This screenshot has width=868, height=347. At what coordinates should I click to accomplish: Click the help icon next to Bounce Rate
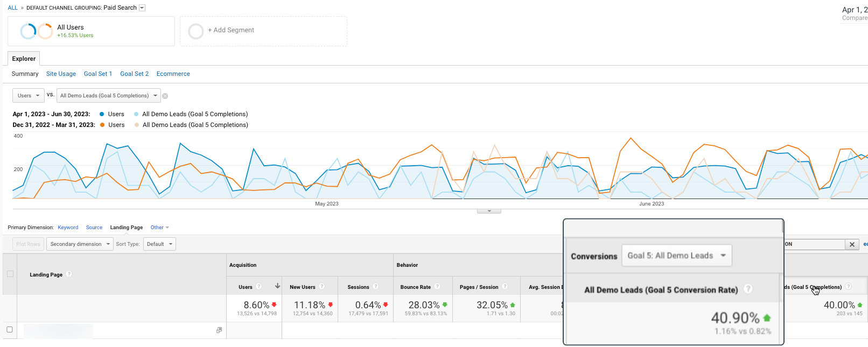pos(437,287)
